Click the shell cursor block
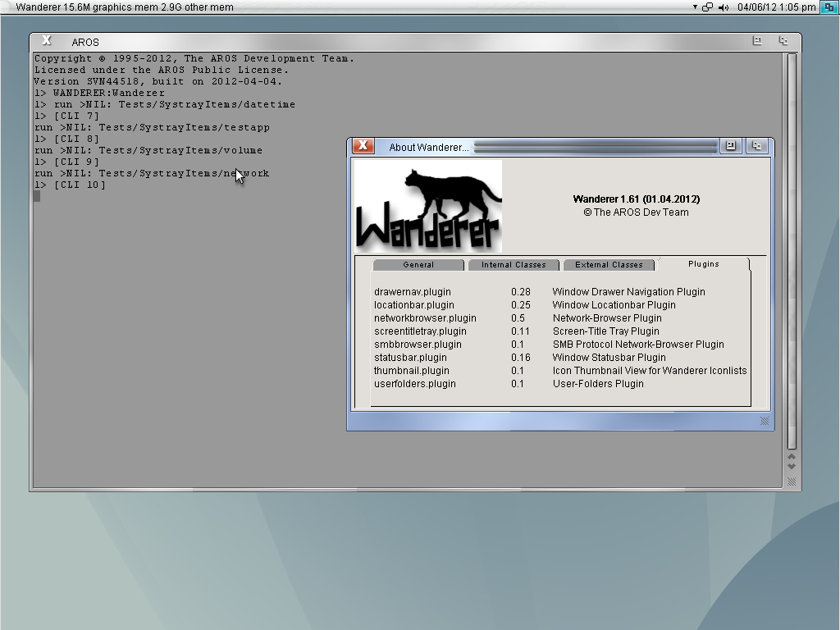Image resolution: width=840 pixels, height=630 pixels. 37,196
